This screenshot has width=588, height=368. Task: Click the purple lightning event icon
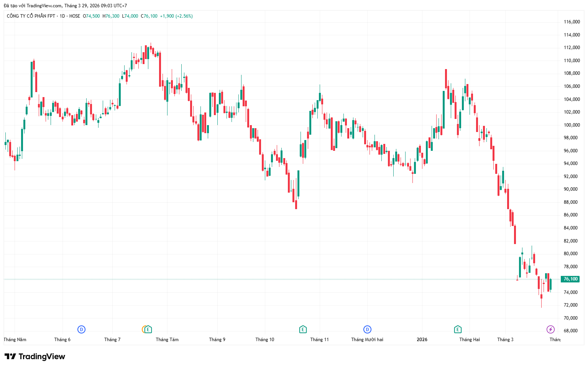550,329
